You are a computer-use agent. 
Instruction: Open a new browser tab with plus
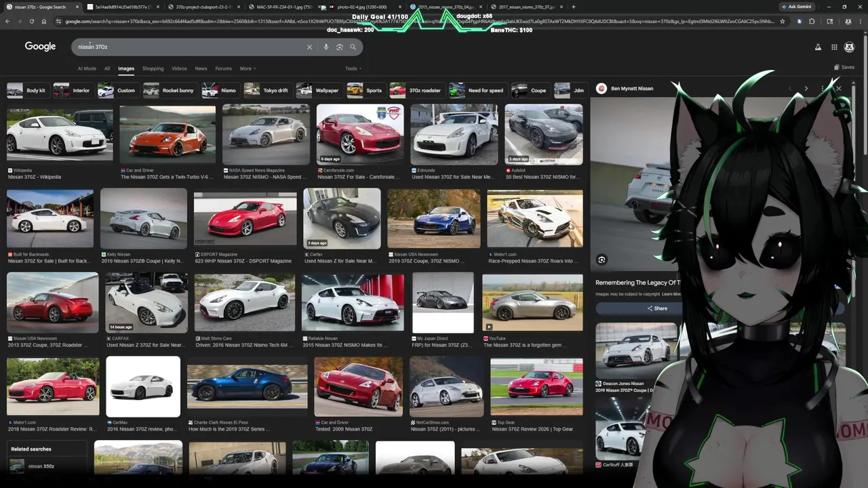pyautogui.click(x=574, y=7)
